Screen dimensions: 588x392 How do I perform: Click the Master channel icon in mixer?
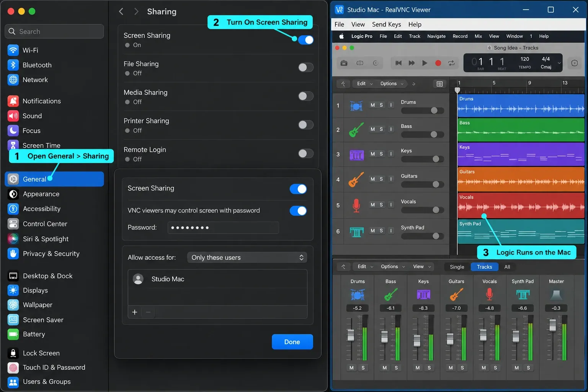coord(556,294)
